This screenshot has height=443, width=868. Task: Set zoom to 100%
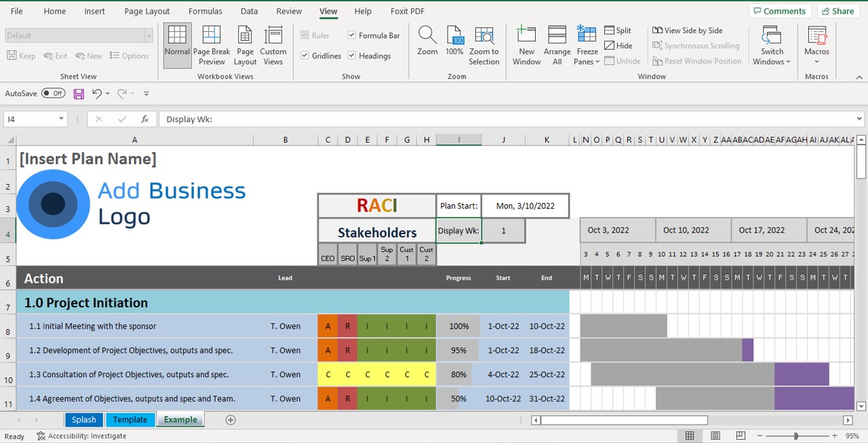click(x=454, y=41)
